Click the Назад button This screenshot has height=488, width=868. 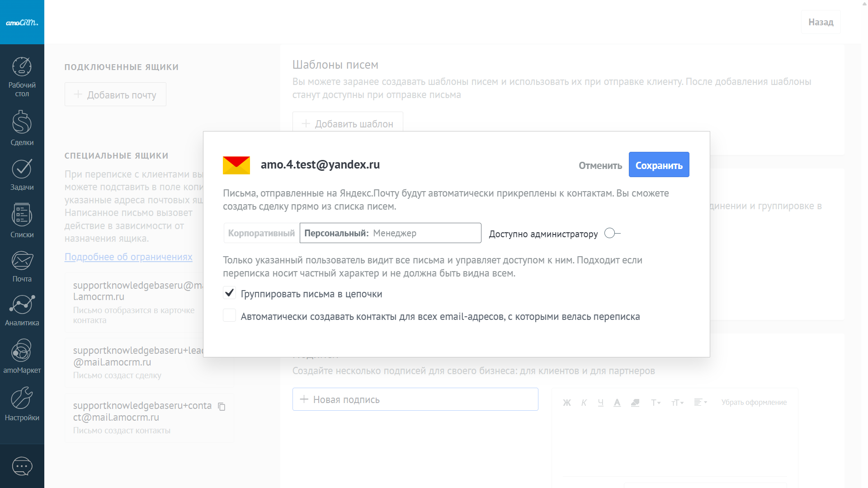coord(821,22)
